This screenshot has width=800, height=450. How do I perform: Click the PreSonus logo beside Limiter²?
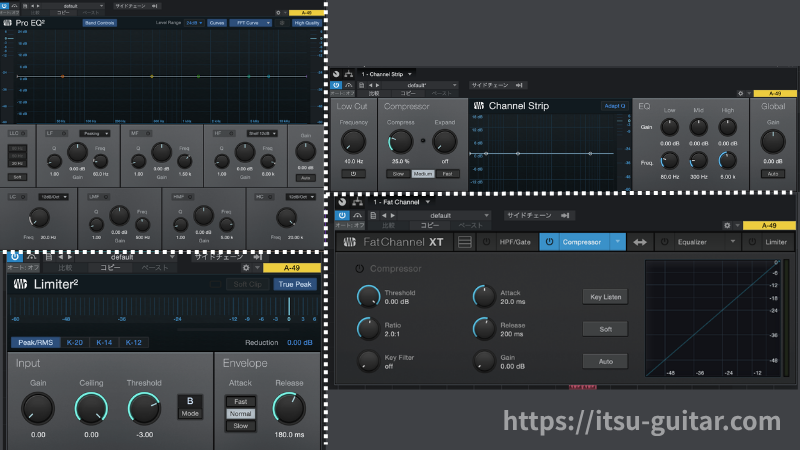20,284
